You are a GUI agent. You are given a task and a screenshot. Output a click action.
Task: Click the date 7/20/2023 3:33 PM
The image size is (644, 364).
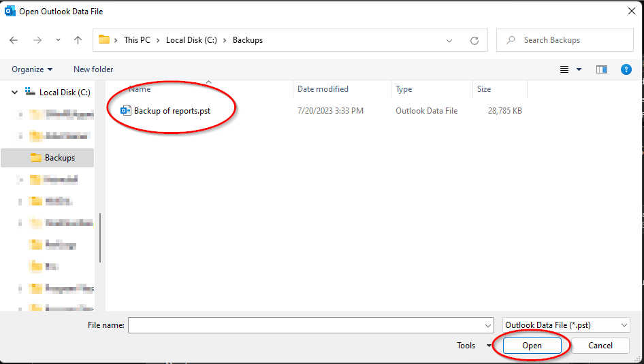pyautogui.click(x=330, y=111)
